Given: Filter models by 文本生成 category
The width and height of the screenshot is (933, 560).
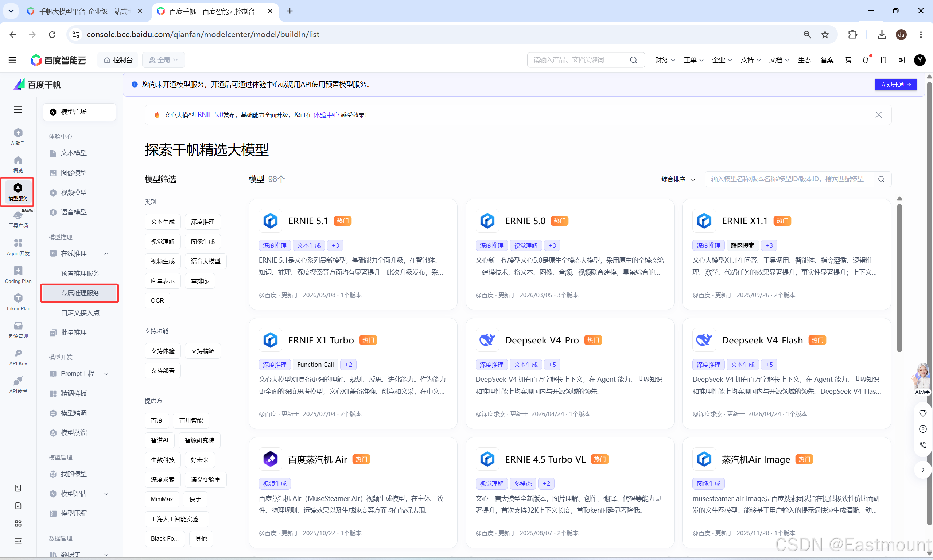Looking at the screenshot, I should [163, 222].
